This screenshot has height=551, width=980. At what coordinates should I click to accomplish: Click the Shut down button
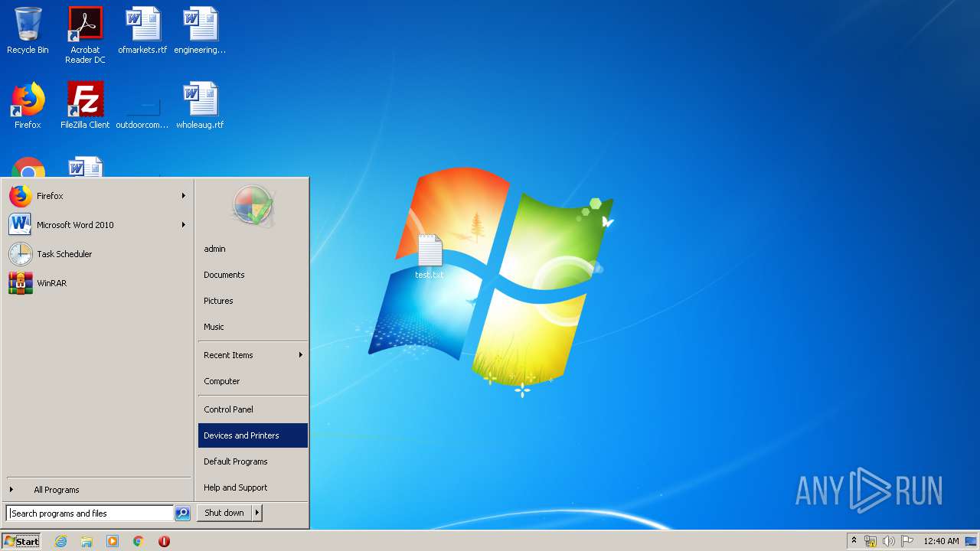tap(224, 514)
